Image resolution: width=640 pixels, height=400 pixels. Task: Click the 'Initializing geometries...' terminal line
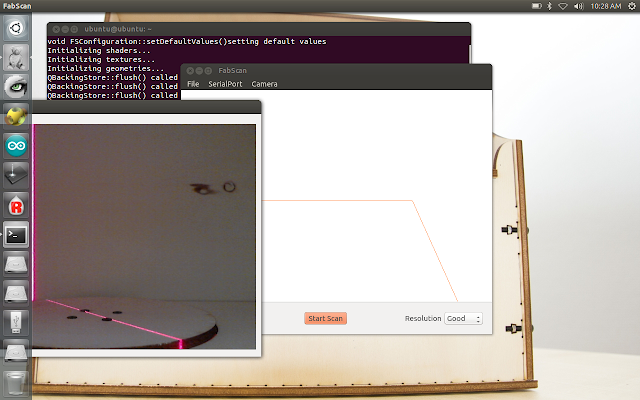tap(106, 69)
